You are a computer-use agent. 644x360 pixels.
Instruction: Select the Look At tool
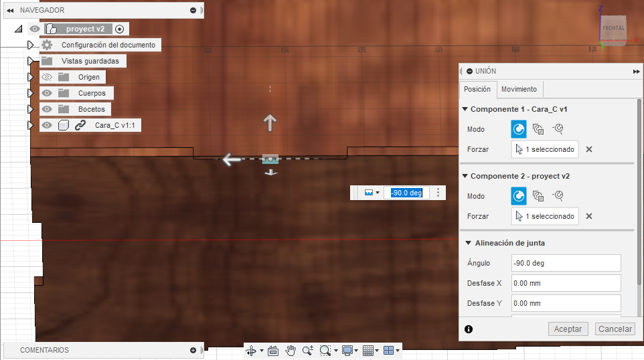[273, 351]
